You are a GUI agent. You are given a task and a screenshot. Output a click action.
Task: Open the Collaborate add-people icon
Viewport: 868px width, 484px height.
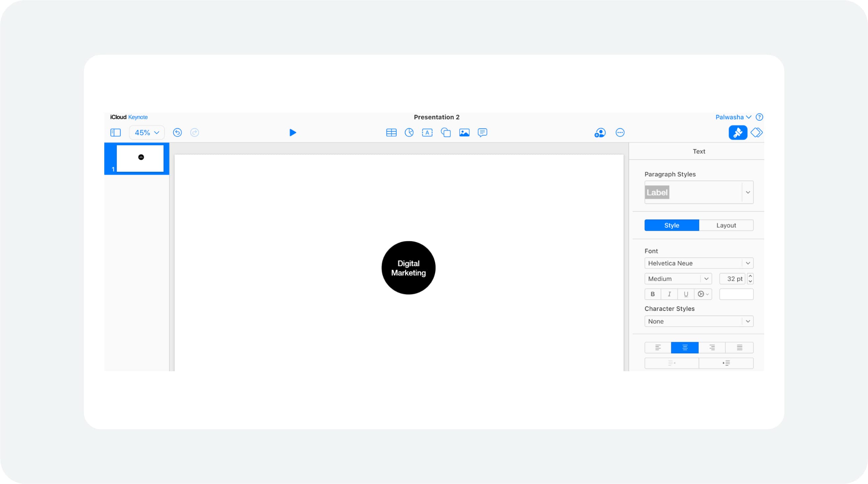tap(600, 133)
